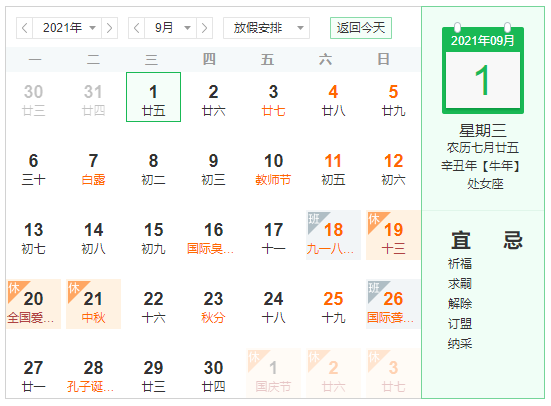The width and height of the screenshot is (551, 406).
Task: Click the 辛丑年【牛年】 text
Action: pos(481,166)
